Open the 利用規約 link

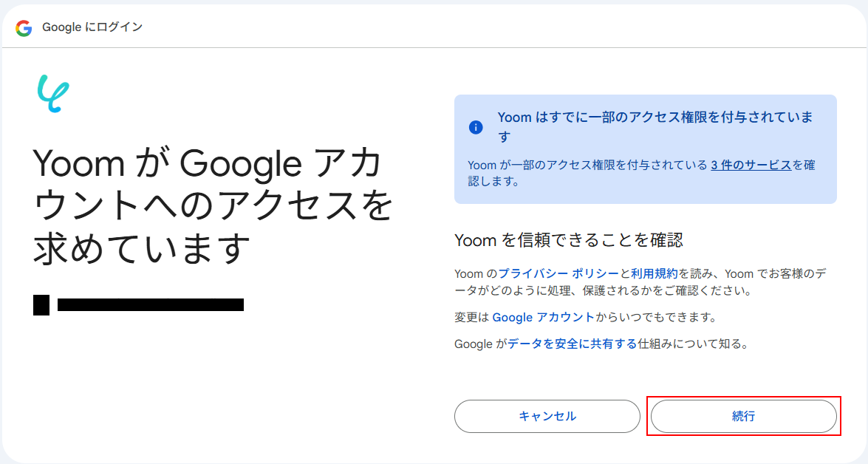pyautogui.click(x=655, y=273)
